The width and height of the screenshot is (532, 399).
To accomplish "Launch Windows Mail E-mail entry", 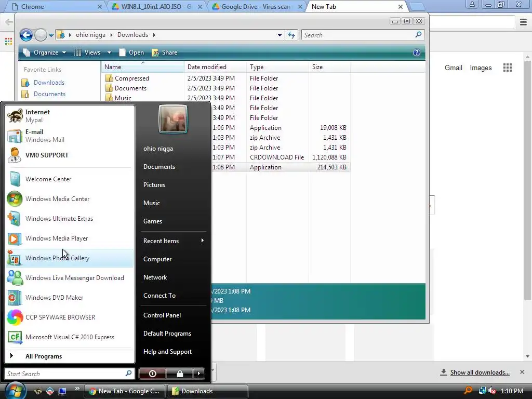I will click(x=70, y=136).
